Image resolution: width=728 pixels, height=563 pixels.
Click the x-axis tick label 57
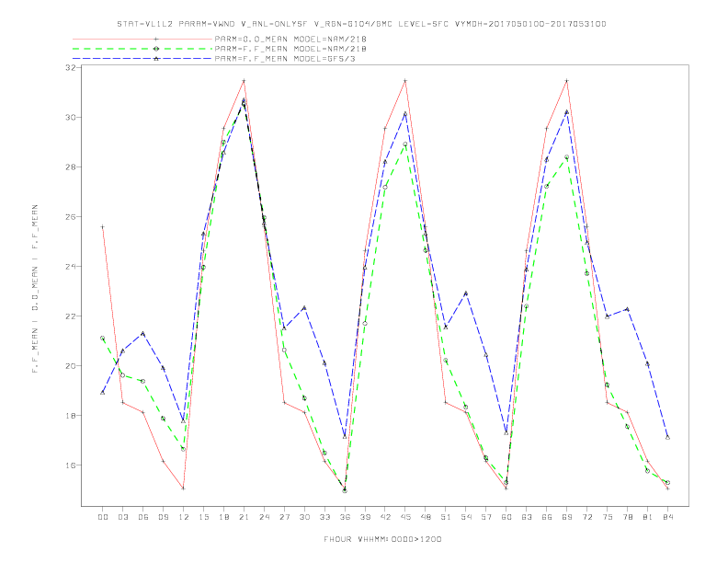pyautogui.click(x=486, y=517)
